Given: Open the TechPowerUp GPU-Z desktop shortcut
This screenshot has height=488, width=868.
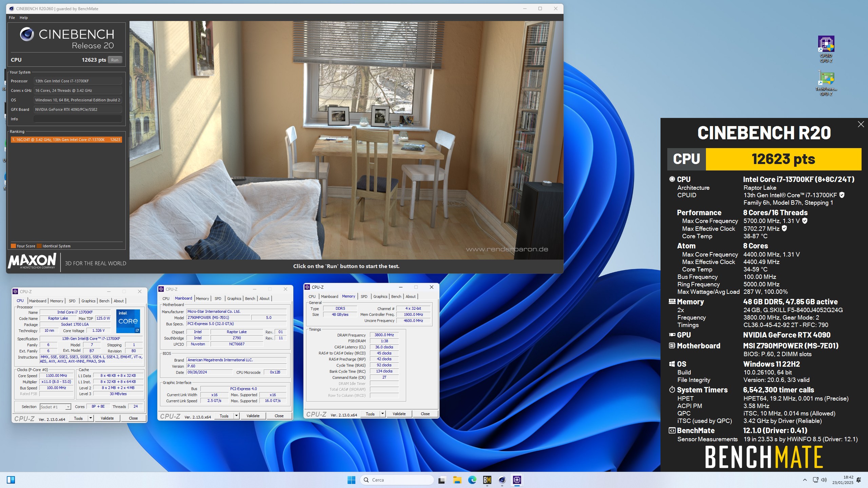Looking at the screenshot, I should (x=826, y=83).
